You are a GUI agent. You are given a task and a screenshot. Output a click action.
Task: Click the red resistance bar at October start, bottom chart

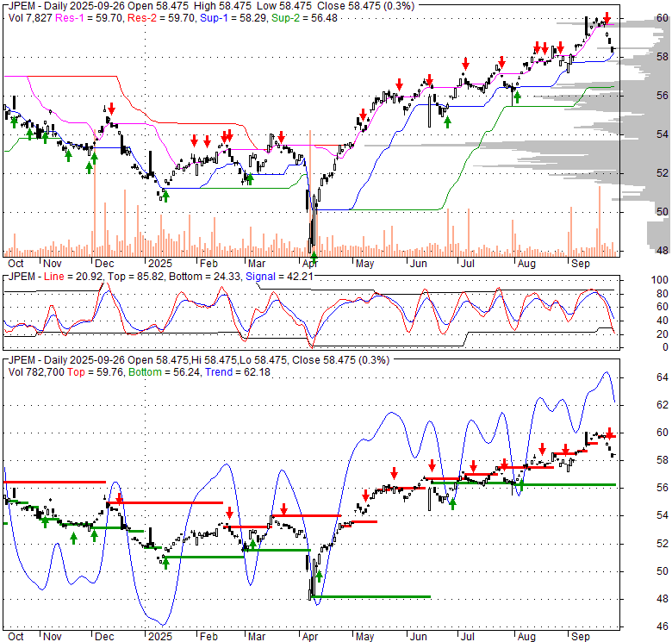(x=54, y=482)
